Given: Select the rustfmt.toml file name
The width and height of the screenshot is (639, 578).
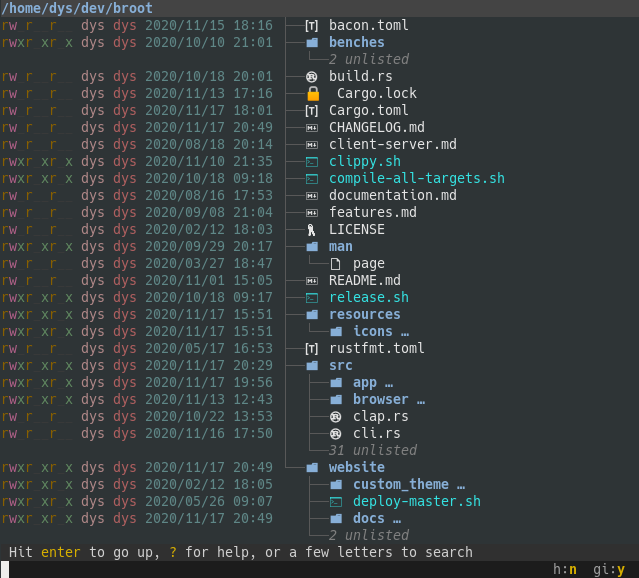Looking at the screenshot, I should [x=377, y=349].
